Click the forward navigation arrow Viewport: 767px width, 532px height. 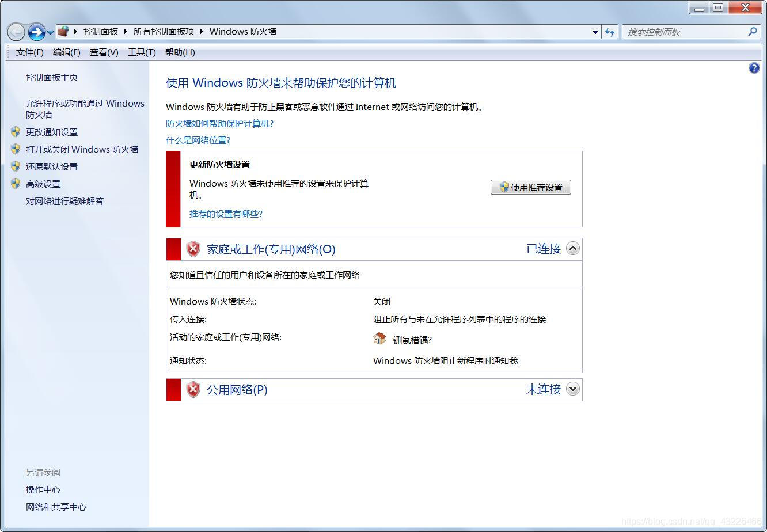[x=36, y=32]
